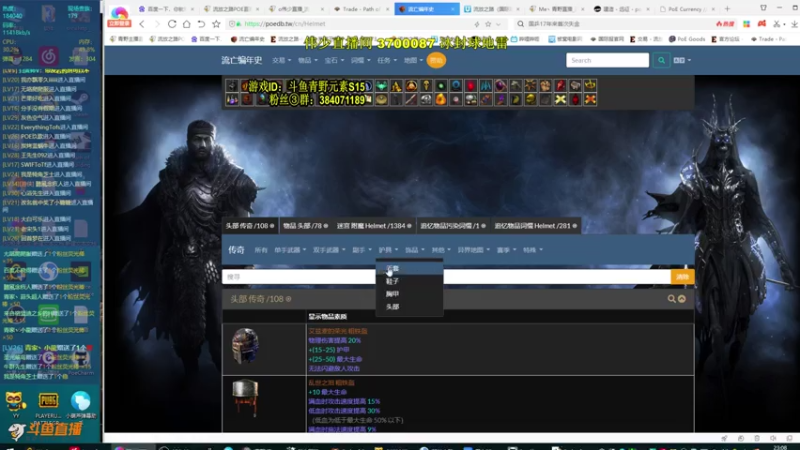Click the orange round button in site navbar

436,60
